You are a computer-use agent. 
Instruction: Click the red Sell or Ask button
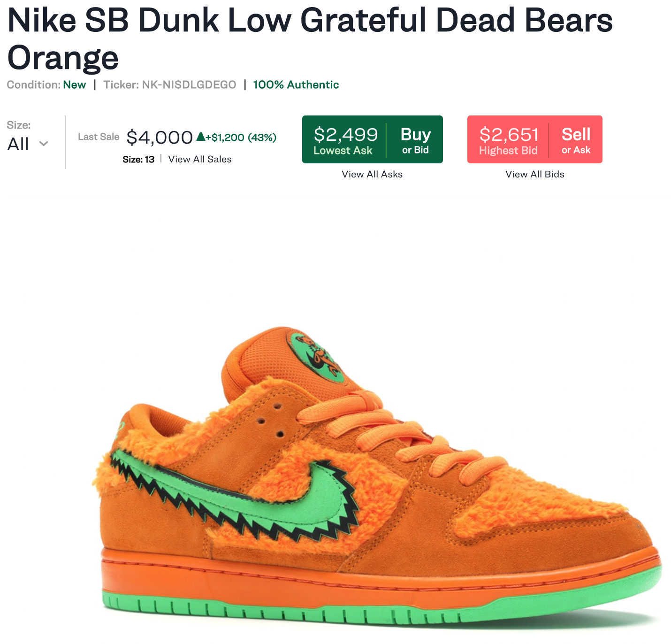click(576, 139)
